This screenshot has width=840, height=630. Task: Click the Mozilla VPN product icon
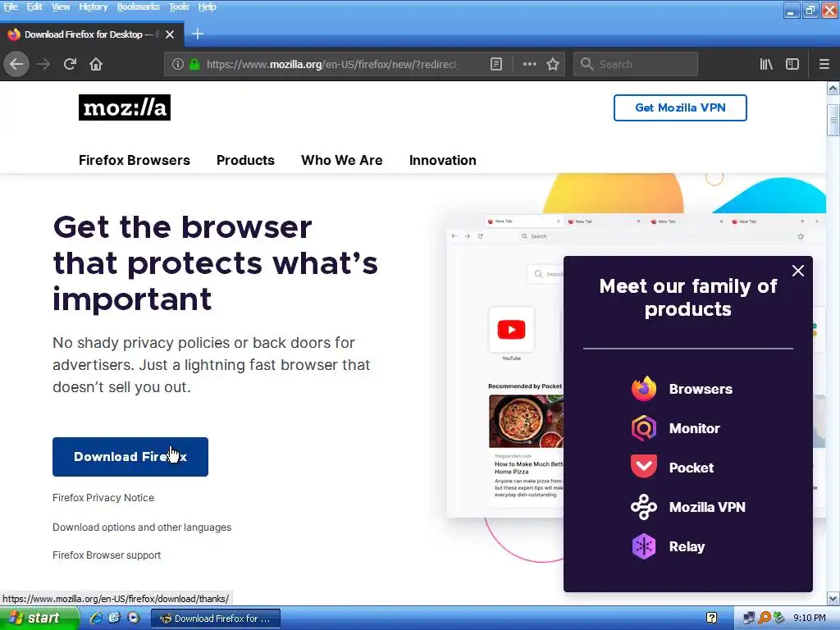pos(644,507)
